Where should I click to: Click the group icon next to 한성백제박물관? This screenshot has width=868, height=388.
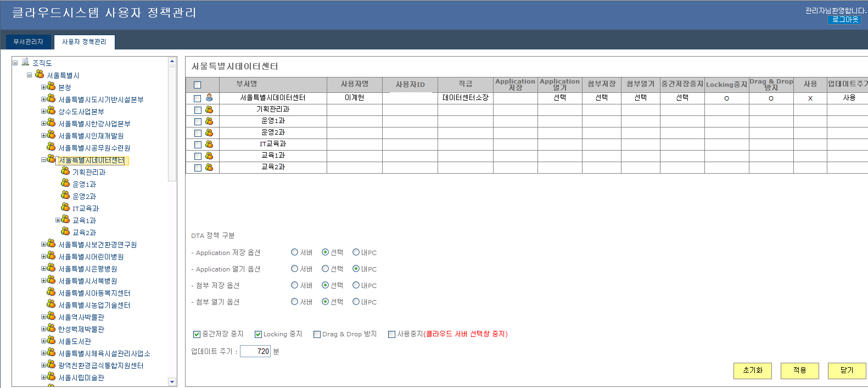[x=51, y=329]
